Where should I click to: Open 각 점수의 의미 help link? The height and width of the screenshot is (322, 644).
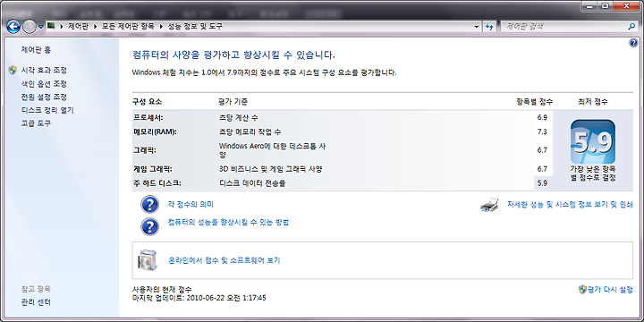(x=191, y=204)
